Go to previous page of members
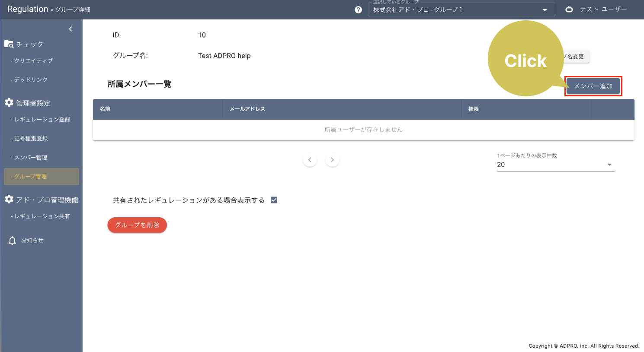The height and width of the screenshot is (352, 644). click(310, 160)
